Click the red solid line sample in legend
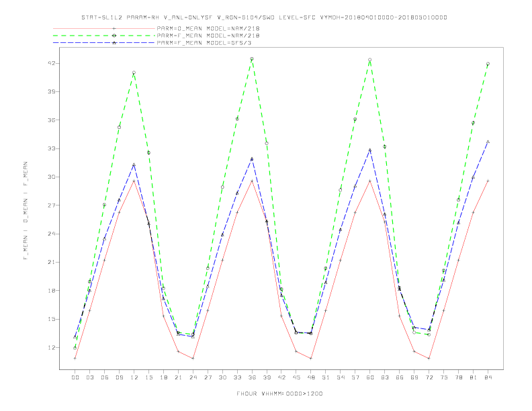 coord(104,28)
